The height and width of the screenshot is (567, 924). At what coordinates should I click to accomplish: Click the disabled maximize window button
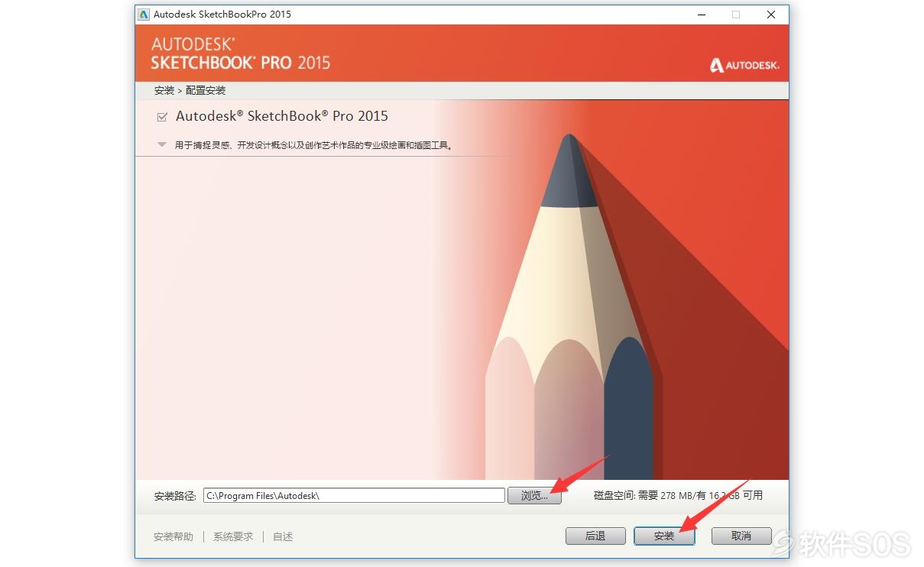click(736, 14)
